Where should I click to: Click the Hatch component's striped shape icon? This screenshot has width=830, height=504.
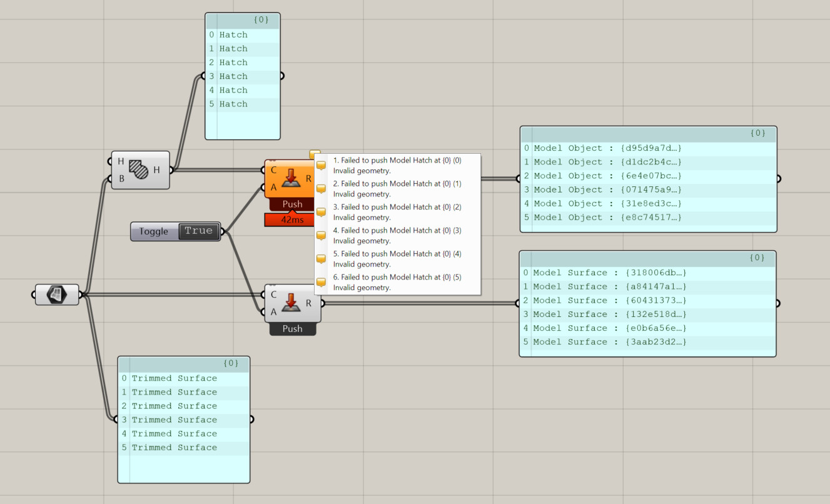pyautogui.click(x=139, y=169)
